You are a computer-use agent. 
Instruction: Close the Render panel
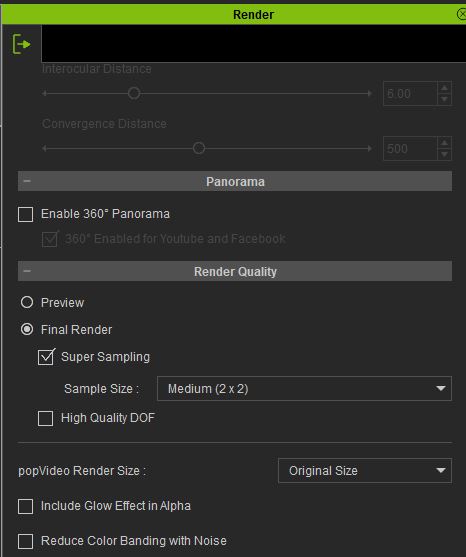(x=461, y=14)
